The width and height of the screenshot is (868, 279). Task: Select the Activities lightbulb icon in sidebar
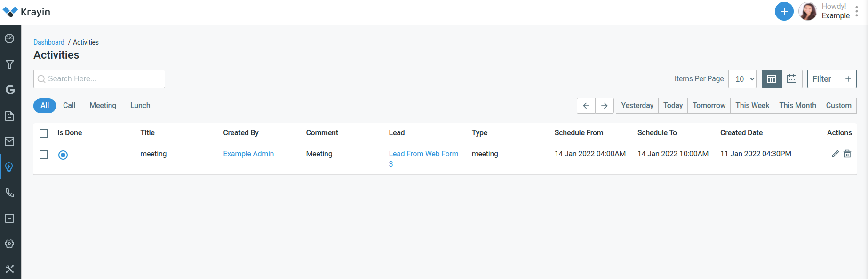[x=10, y=167]
